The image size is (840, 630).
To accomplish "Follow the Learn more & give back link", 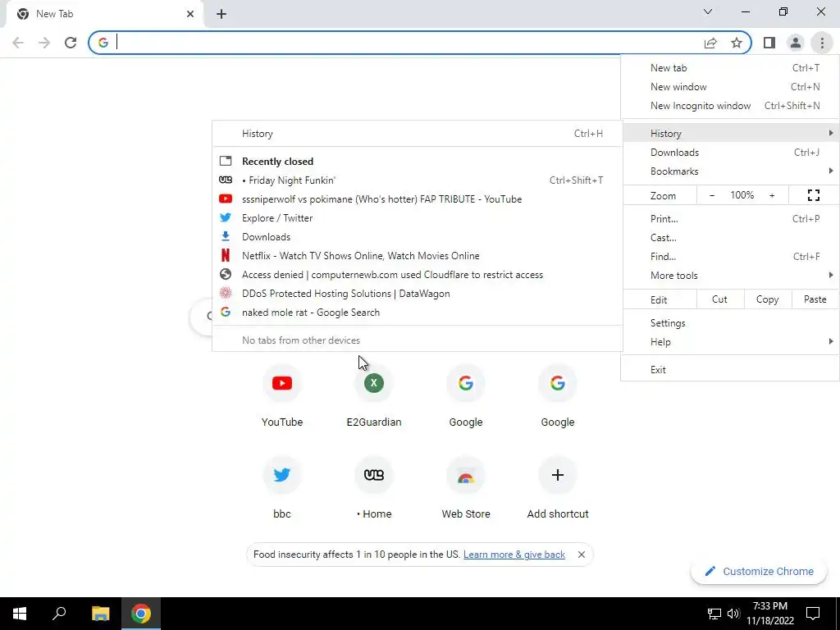I will pos(514,555).
